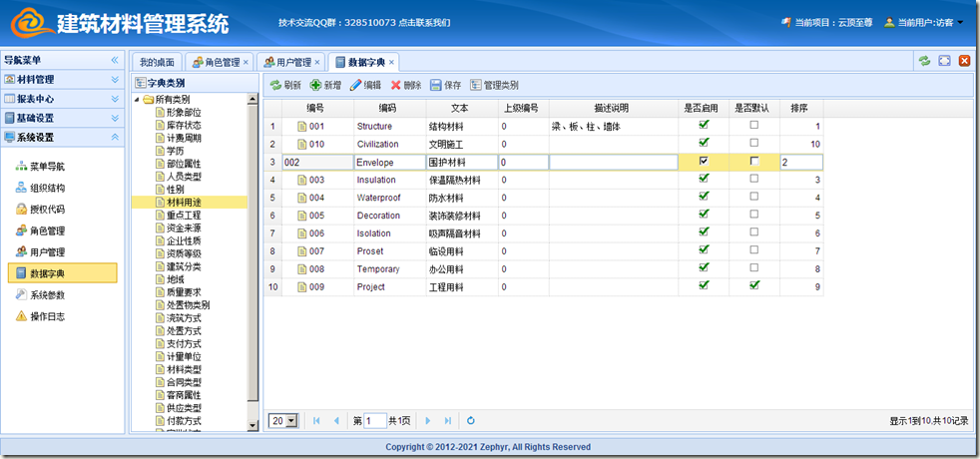Click the 编辑 edit pencil button
This screenshot has height=459, width=980.
[x=364, y=85]
